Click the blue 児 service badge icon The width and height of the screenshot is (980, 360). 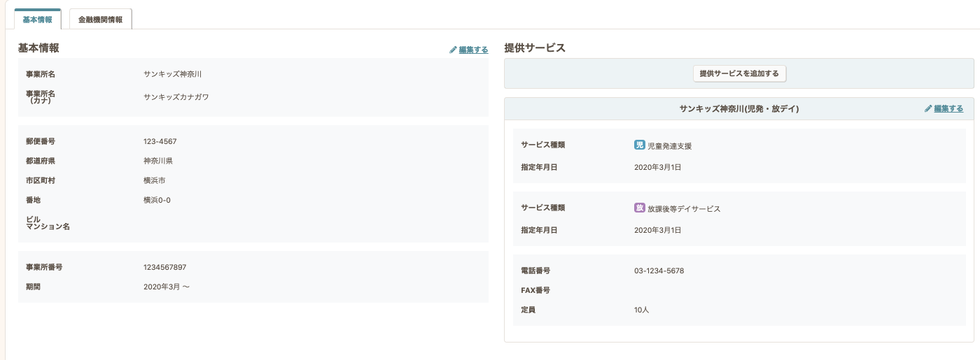(639, 145)
